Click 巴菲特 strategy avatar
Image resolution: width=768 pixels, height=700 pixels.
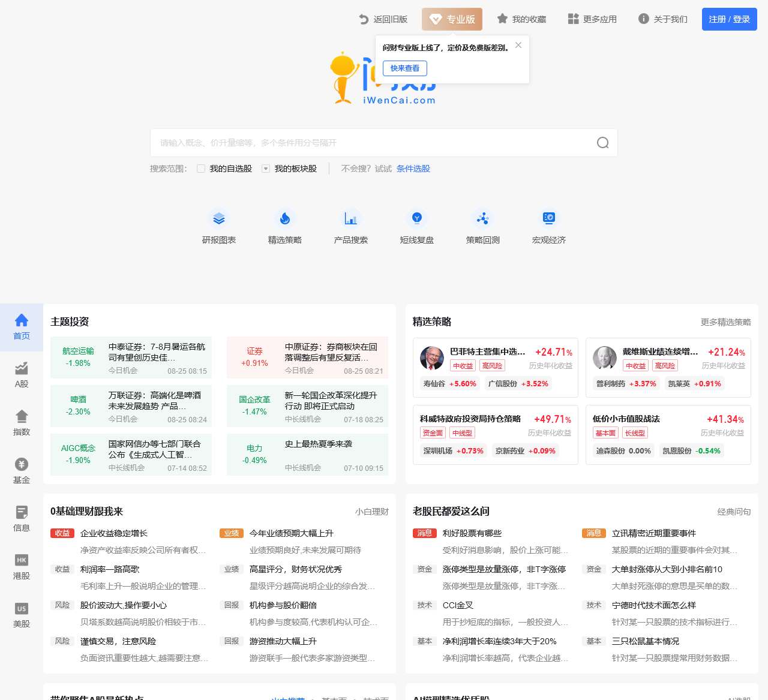(x=432, y=358)
